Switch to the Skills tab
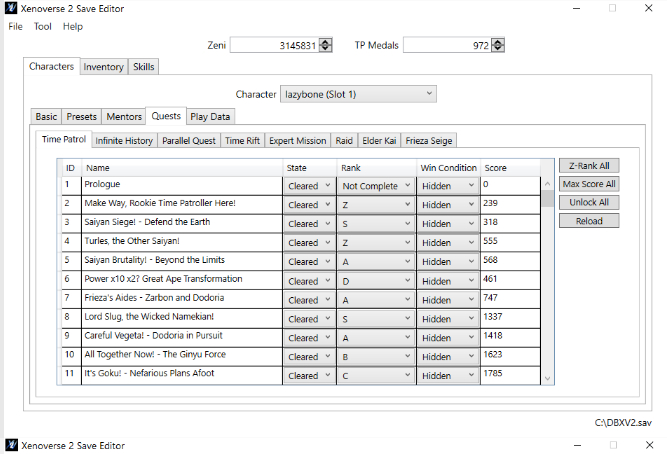This screenshot has height=454, width=667. coord(143,67)
